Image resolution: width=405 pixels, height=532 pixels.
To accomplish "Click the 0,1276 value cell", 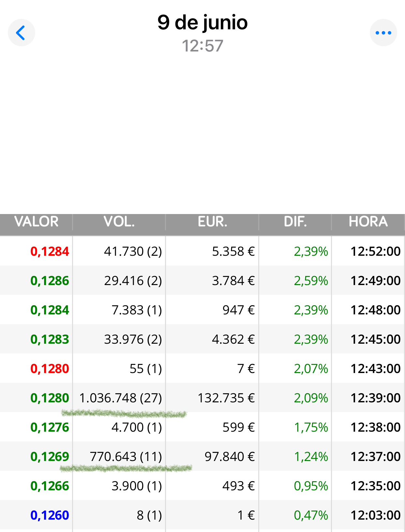I will [50, 427].
